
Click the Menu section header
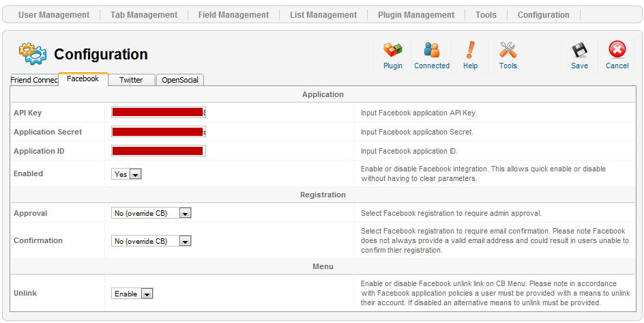pyautogui.click(x=323, y=267)
